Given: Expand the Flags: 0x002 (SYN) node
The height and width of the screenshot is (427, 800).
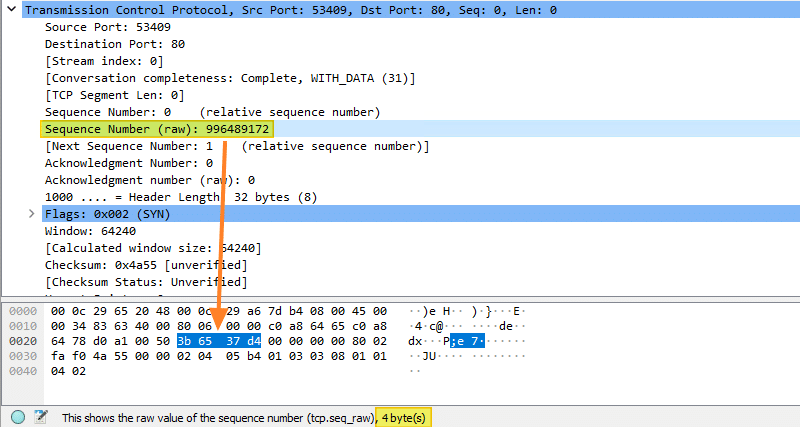Looking at the screenshot, I should (x=32, y=214).
